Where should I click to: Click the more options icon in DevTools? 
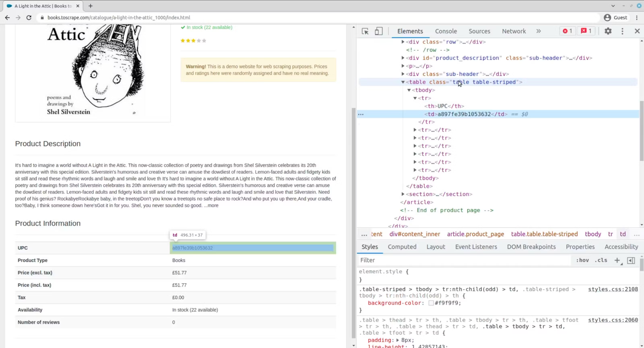[622, 31]
